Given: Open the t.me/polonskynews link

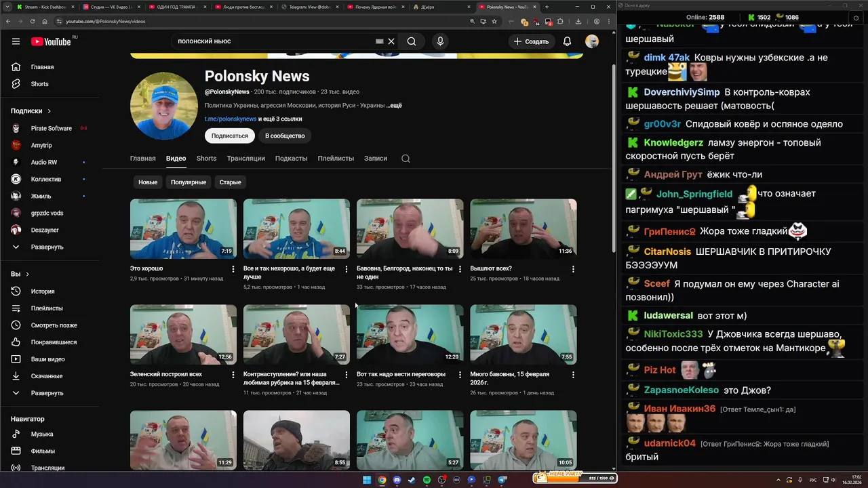Looking at the screenshot, I should (x=231, y=119).
